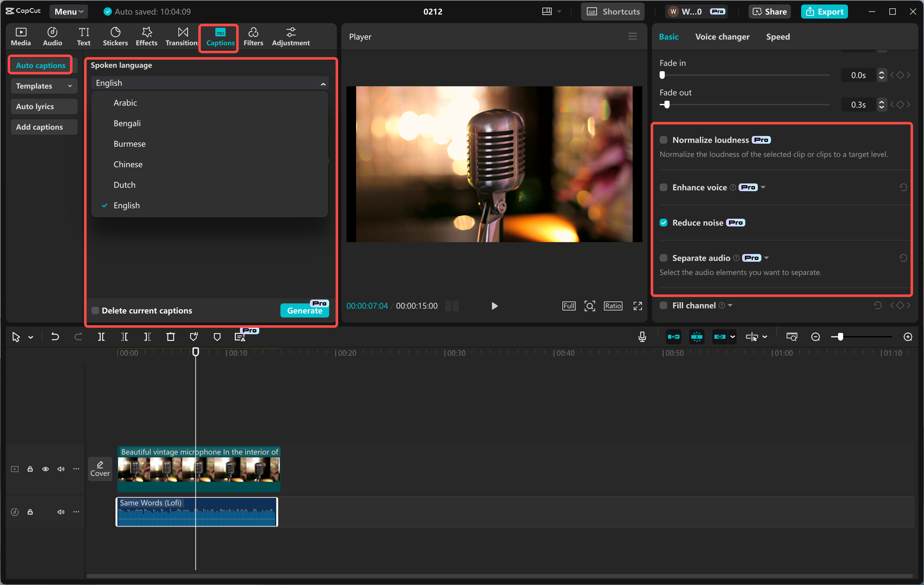The image size is (924, 585).
Task: Enable Normalize loudness
Action: (663, 140)
